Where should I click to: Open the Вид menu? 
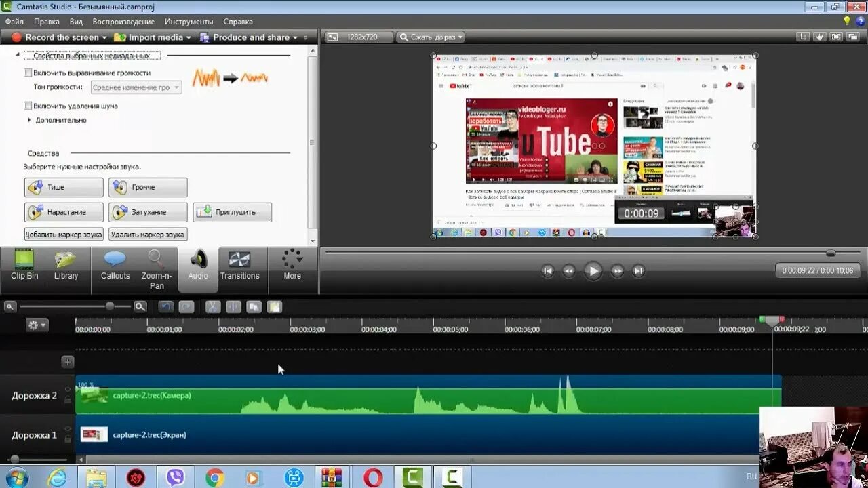click(x=76, y=22)
